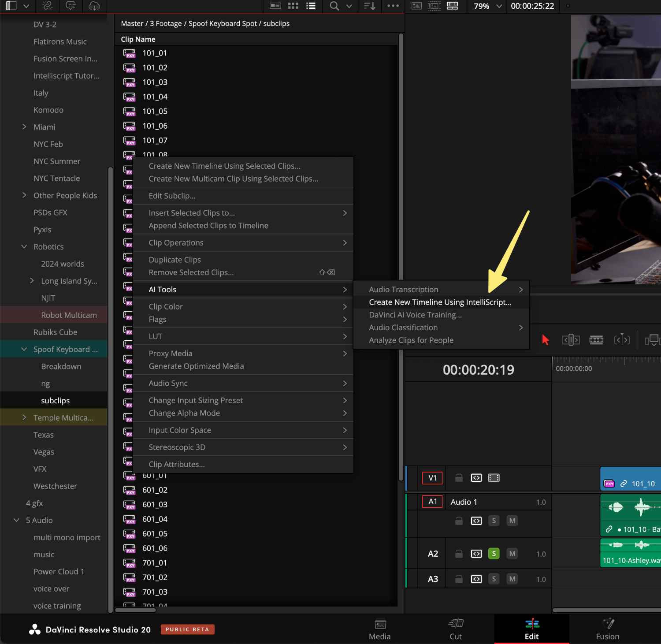661x644 pixels.
Task: Open DaVinci AI Voice Training
Action: (415, 314)
